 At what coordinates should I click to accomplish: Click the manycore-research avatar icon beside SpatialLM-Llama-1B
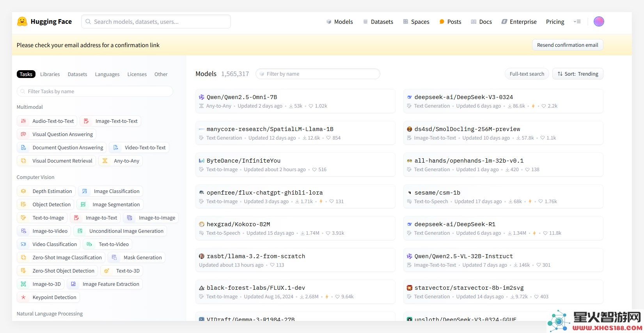click(202, 129)
